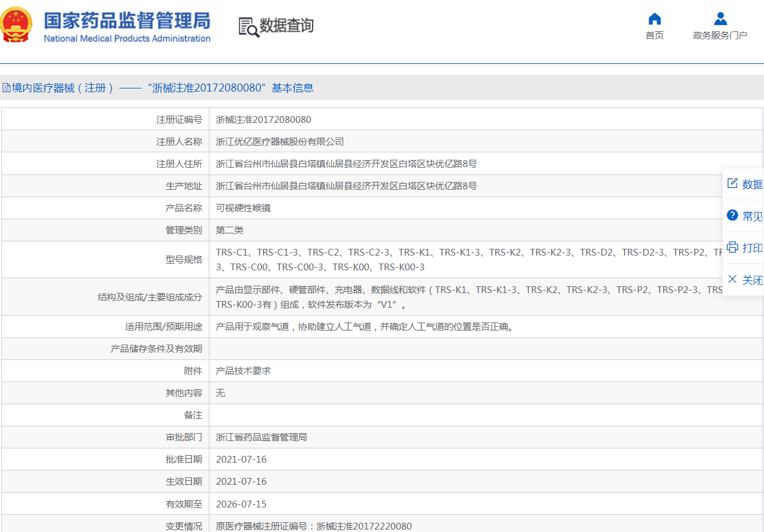Click the 注册人住所 label
This screenshot has width=764, height=532.
[179, 163]
